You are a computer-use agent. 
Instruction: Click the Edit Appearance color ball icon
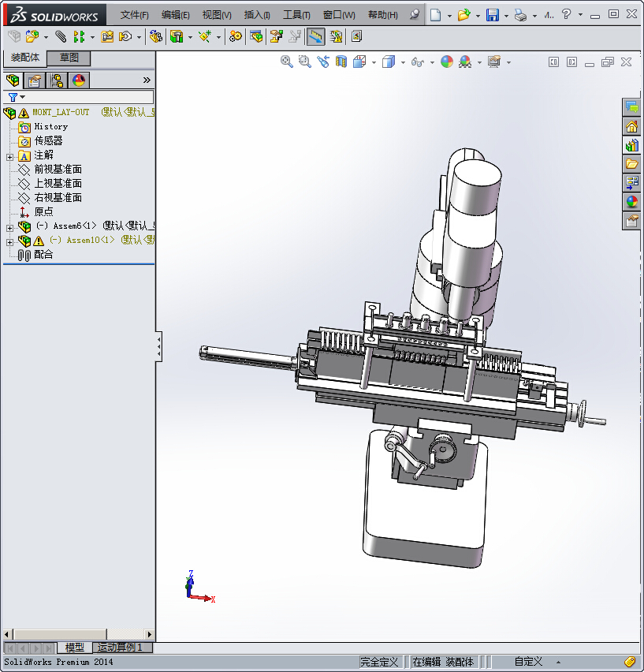(447, 62)
